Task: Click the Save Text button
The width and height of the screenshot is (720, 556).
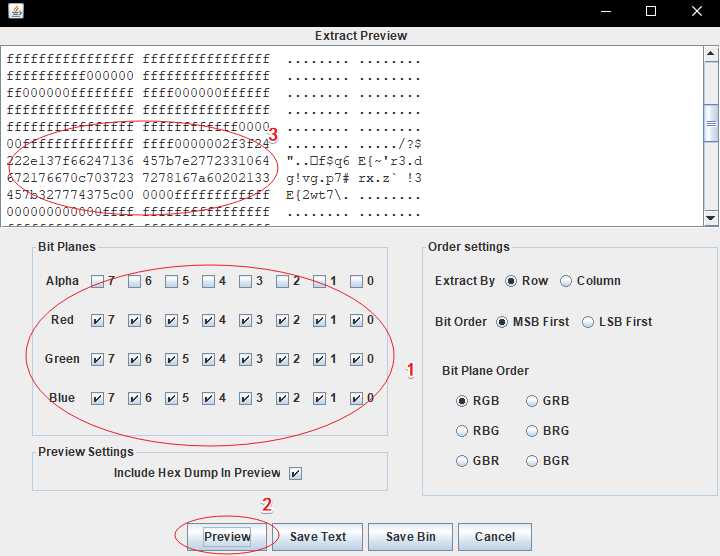Action: point(317,537)
